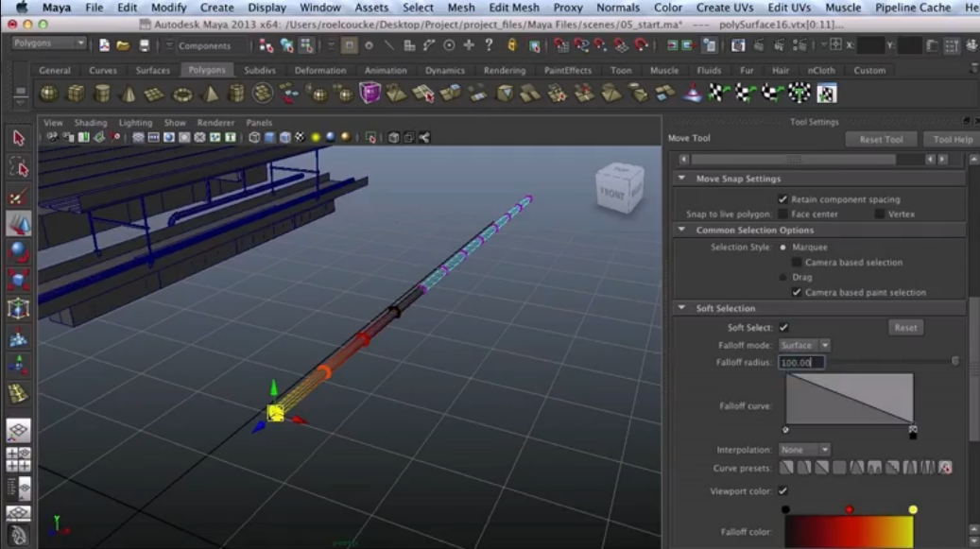
Task: Collapse the Soft Selection section
Action: (x=681, y=308)
